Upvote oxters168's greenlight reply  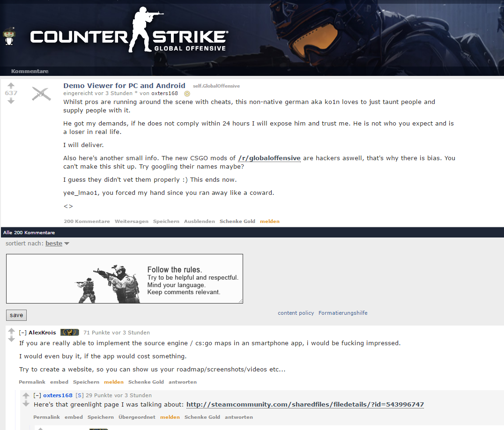[x=26, y=396]
